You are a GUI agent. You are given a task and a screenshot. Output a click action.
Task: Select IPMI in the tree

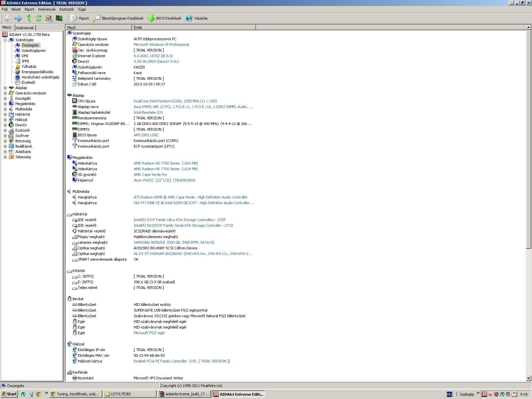[25, 61]
